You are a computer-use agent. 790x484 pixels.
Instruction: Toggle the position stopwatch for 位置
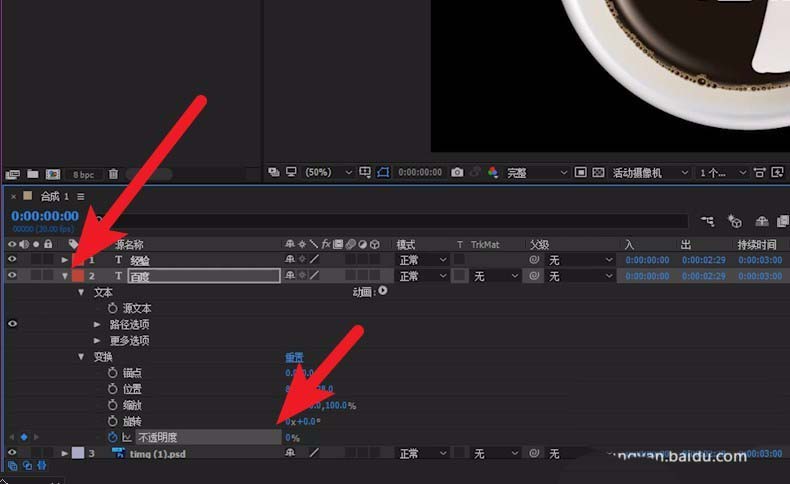tap(112, 389)
